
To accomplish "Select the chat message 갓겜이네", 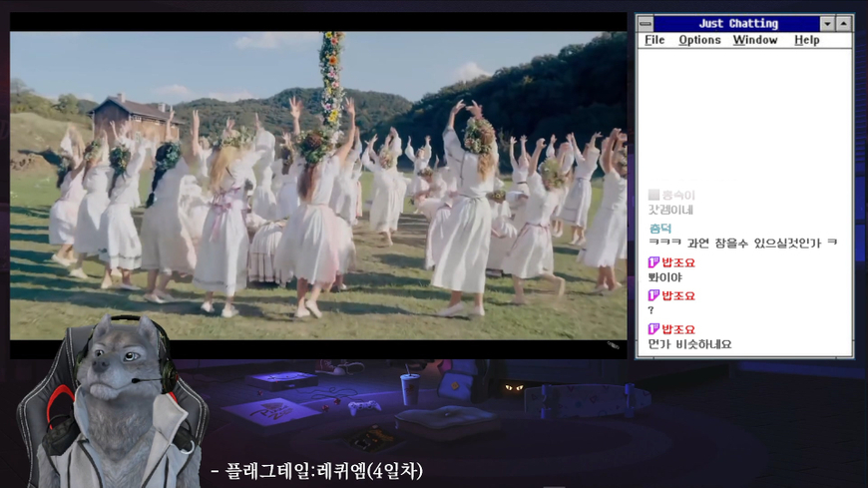I will click(x=670, y=210).
